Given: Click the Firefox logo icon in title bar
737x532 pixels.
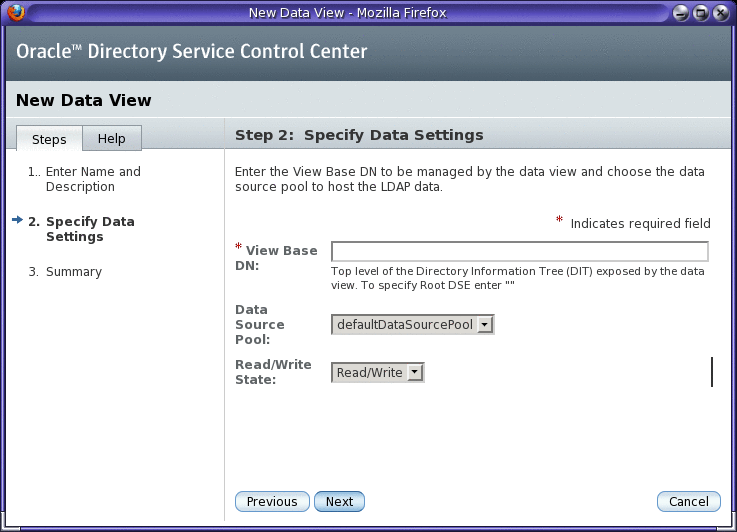Looking at the screenshot, I should click(x=16, y=12).
